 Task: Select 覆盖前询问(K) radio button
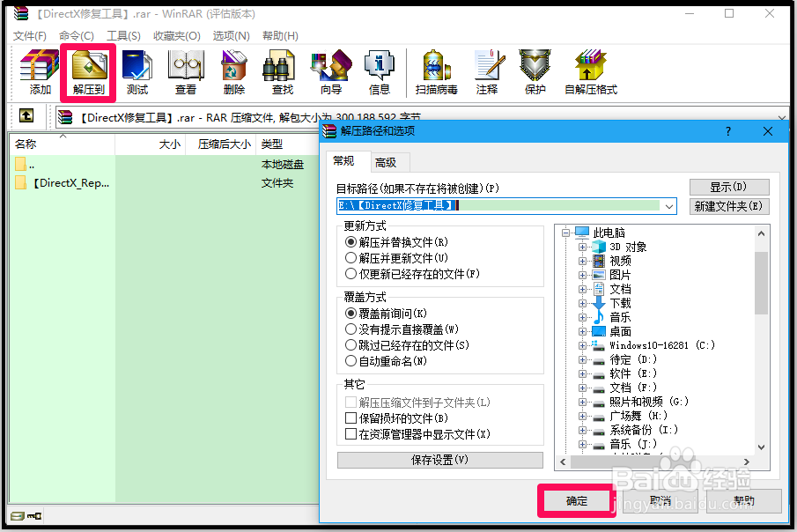point(351,314)
